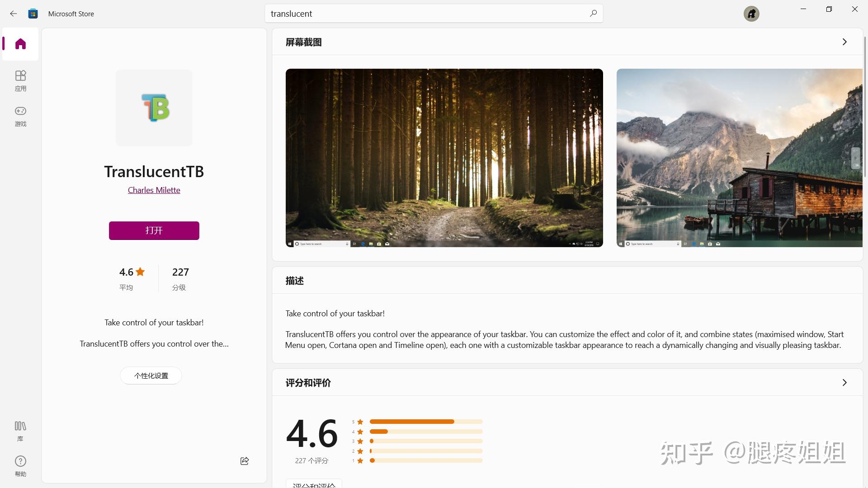Expand the 屏幕截图 section via its chevron

(x=844, y=42)
